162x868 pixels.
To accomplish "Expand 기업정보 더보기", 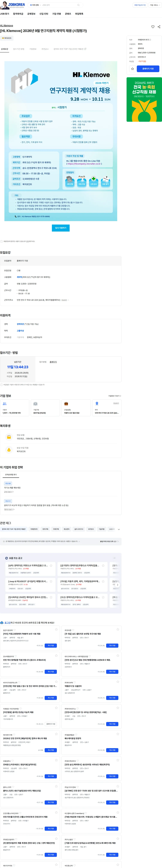I will (x=115, y=396).
